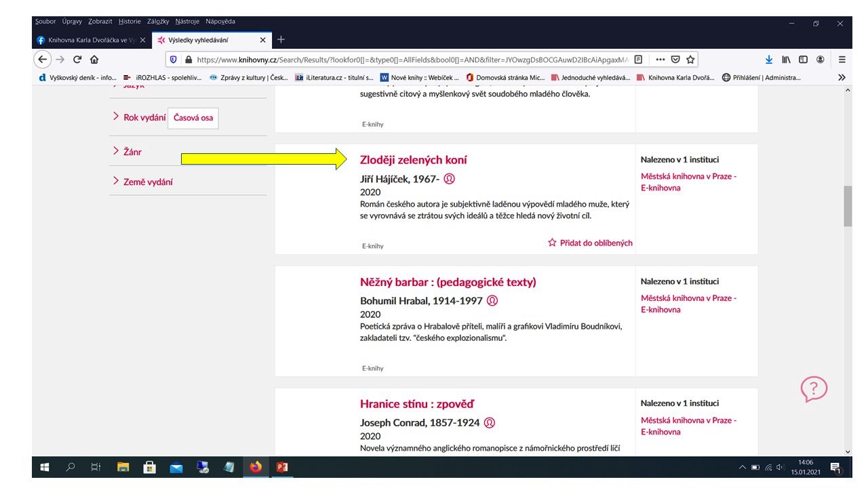Click the tracking protection shield icon
This screenshot has height=488, width=868.
click(x=173, y=59)
